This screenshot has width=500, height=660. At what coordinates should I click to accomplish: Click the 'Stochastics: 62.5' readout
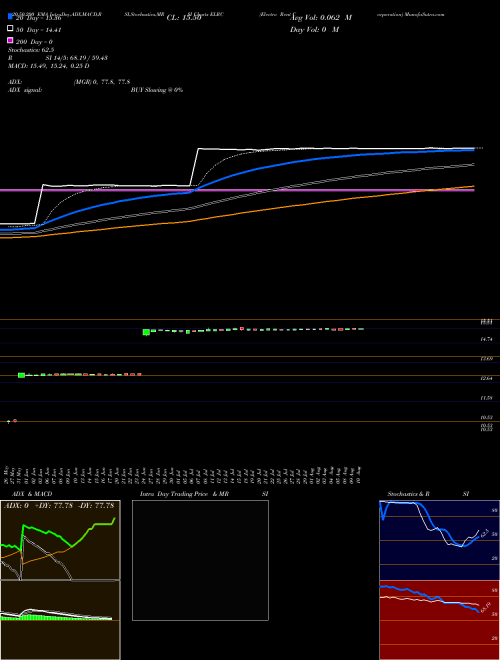(x=30, y=50)
